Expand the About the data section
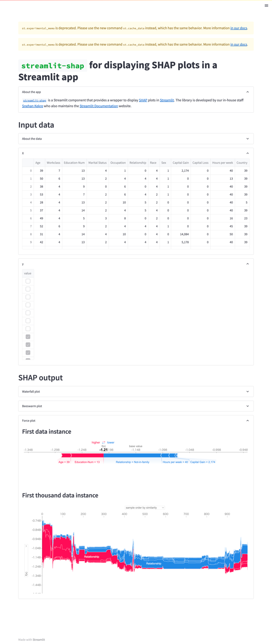Viewport: 272px width, 644px height. pyautogui.click(x=247, y=139)
